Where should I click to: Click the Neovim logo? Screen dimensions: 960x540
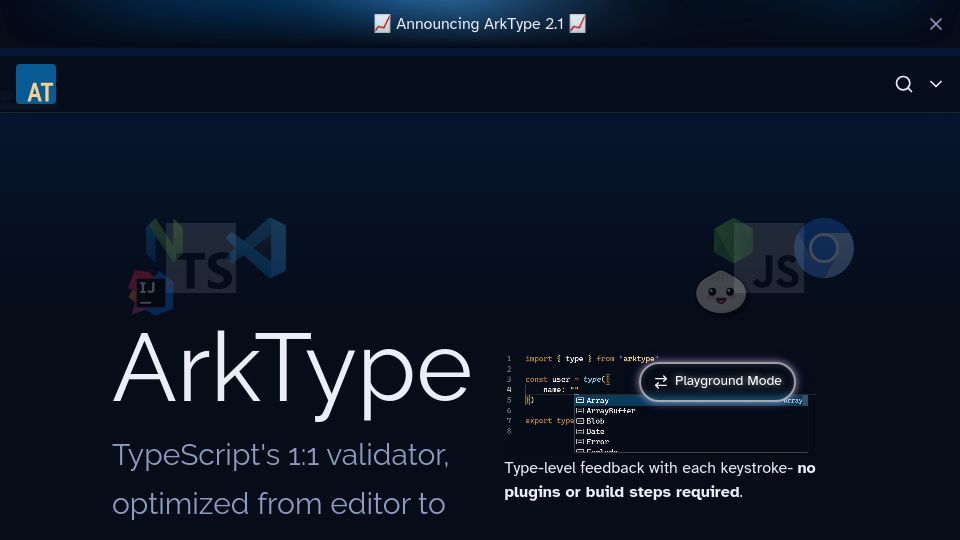point(163,241)
